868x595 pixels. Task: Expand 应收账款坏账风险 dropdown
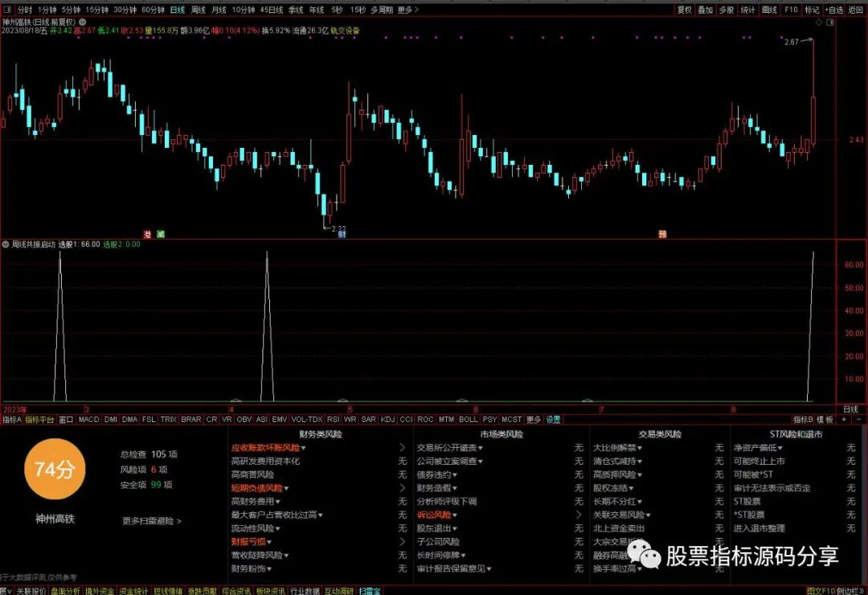click(303, 448)
